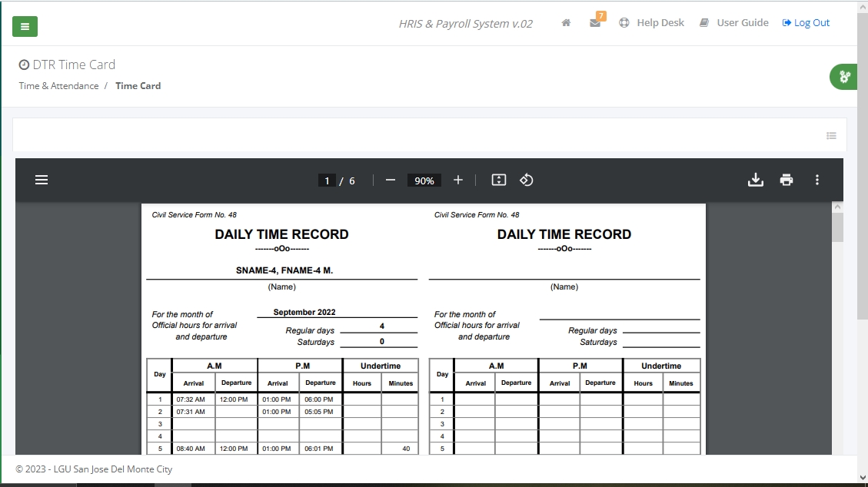Click the PDF scrollbar up arrow
The width and height of the screenshot is (868, 487).
point(837,207)
